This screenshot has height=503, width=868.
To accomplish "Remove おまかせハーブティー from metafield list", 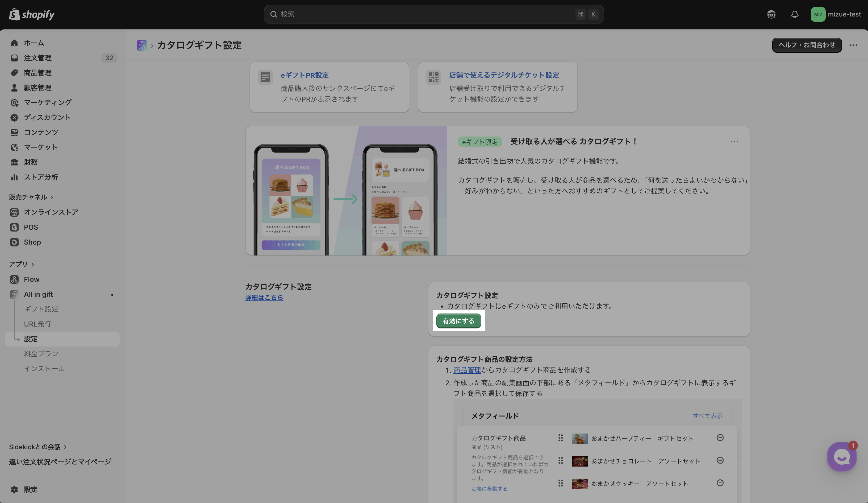I will [x=720, y=438].
